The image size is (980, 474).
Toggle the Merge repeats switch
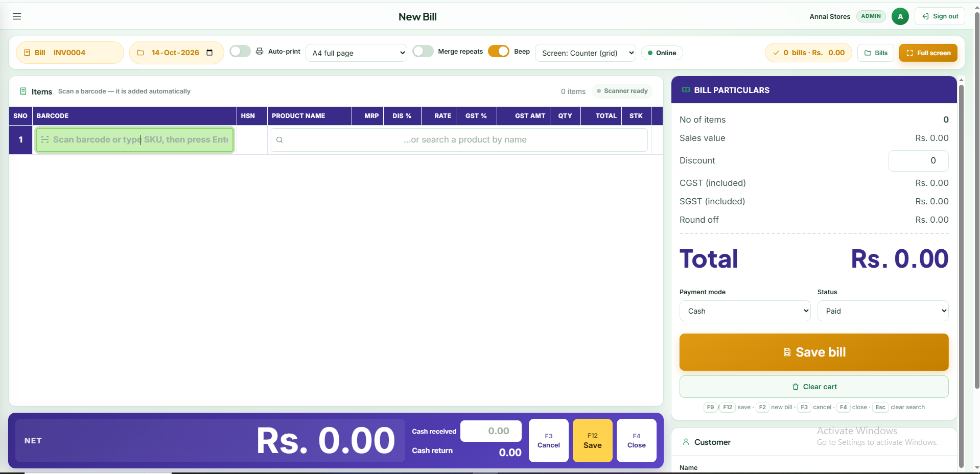[x=423, y=51]
